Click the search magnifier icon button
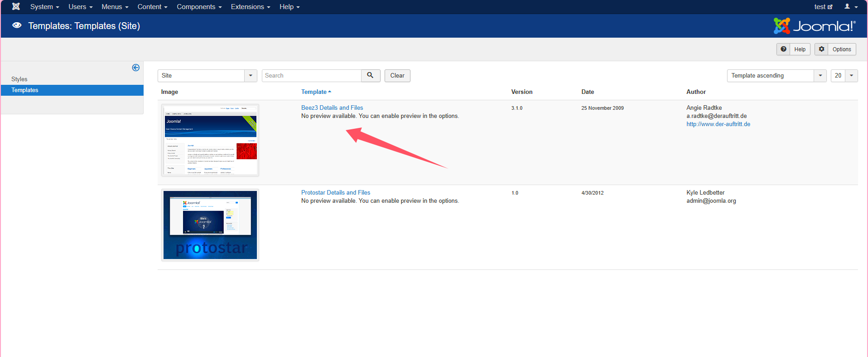The image size is (868, 357). tap(370, 75)
